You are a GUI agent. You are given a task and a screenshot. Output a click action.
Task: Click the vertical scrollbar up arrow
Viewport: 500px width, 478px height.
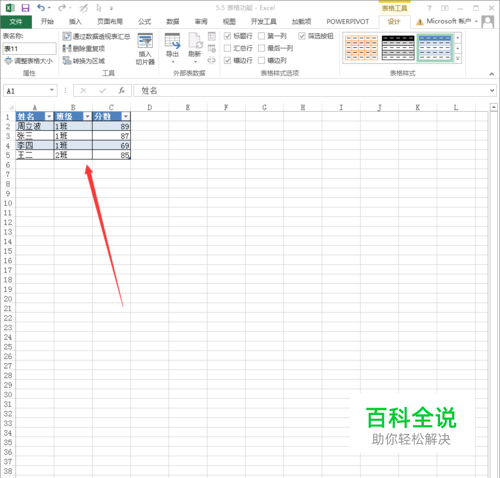[494, 107]
